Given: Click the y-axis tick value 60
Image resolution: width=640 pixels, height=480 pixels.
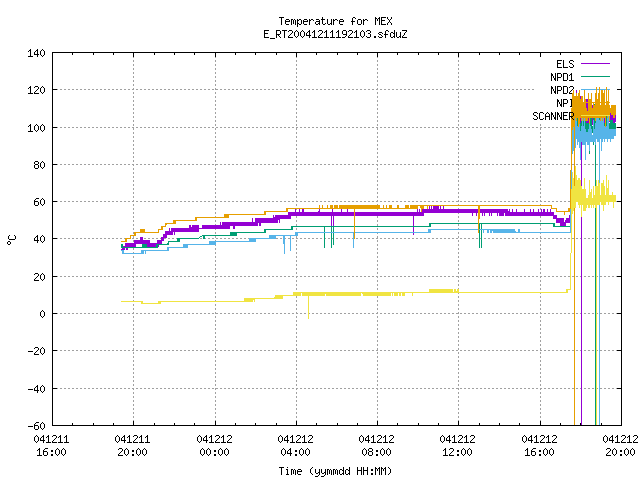Looking at the screenshot, I should point(39,202).
